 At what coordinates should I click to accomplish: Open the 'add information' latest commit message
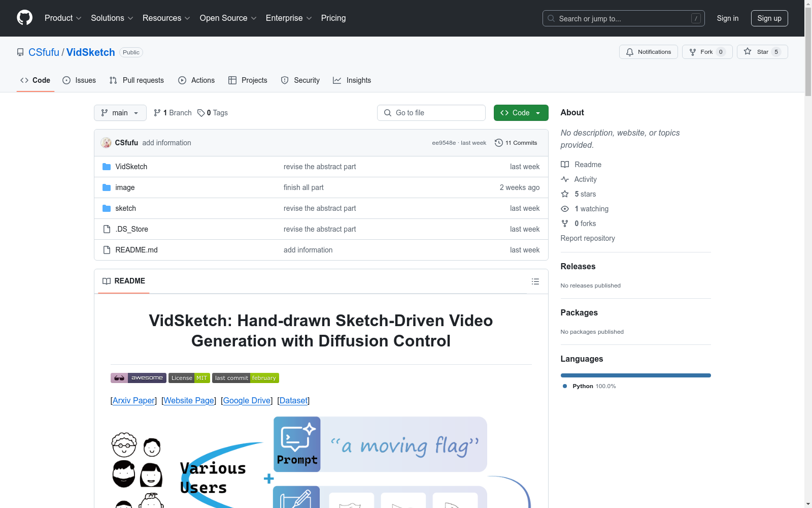[167, 143]
